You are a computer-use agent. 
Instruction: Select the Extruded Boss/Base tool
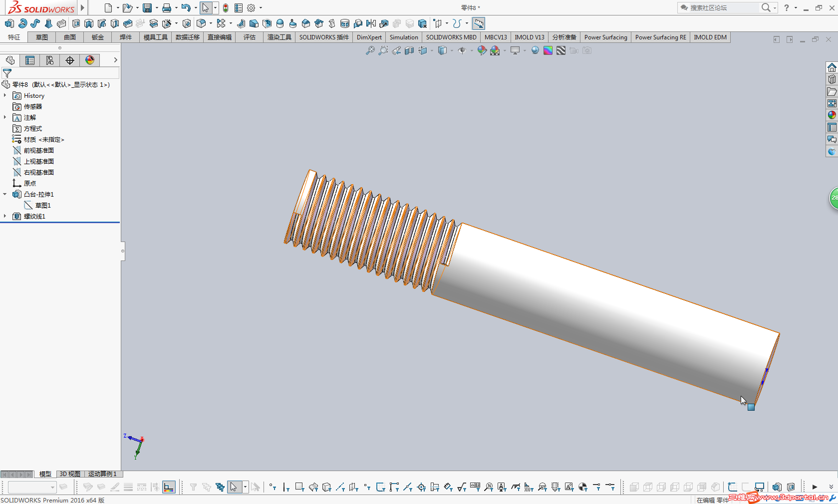[9, 23]
